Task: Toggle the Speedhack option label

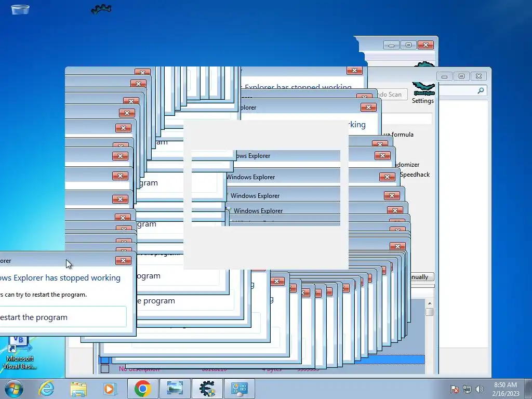Action: [415, 175]
